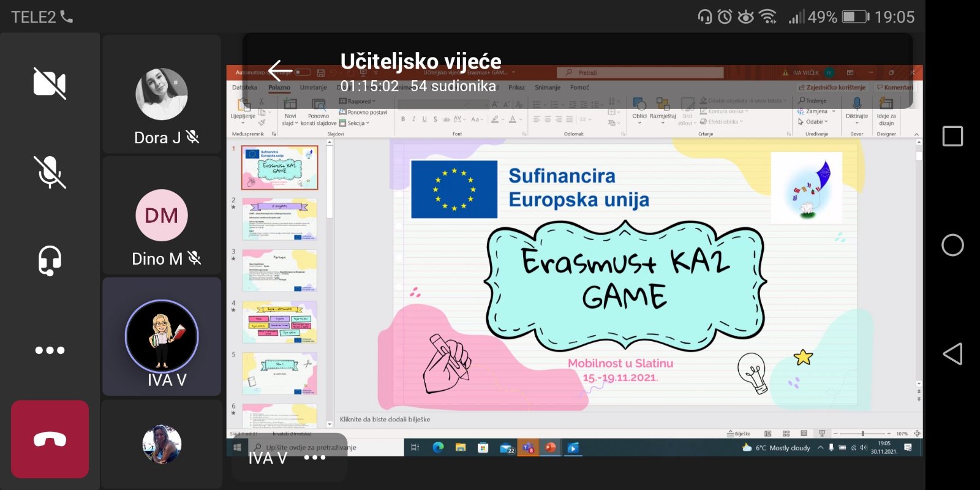Open the Komentari comments button
This screenshot has height=490, width=980.
point(895,88)
